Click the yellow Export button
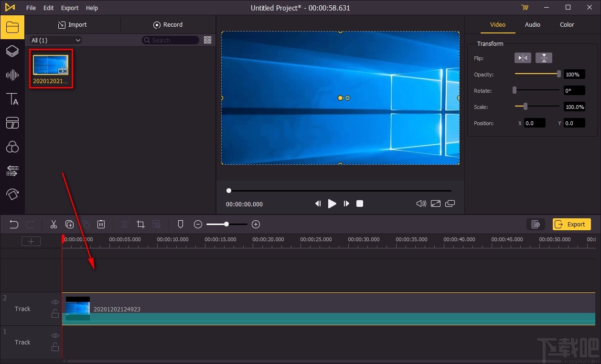601x364 pixels. pyautogui.click(x=571, y=225)
